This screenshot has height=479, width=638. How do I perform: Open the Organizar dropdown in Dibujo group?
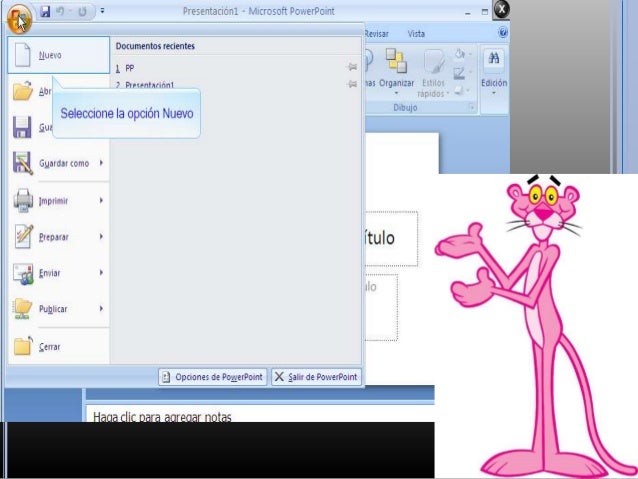pyautogui.click(x=396, y=72)
